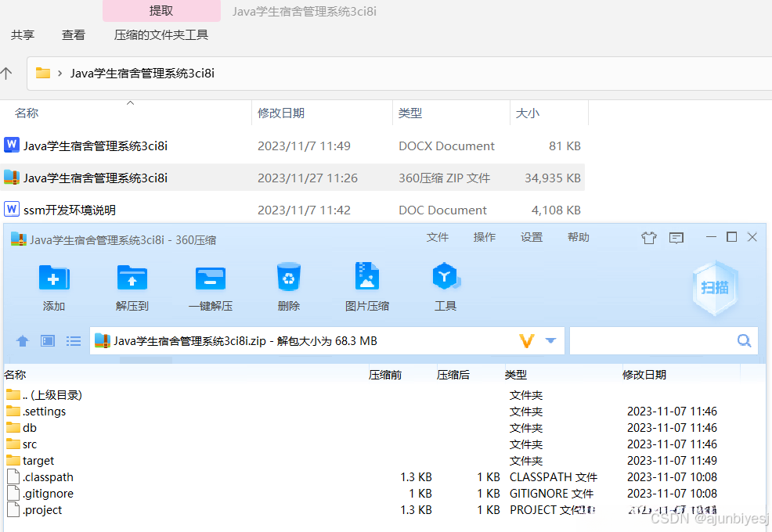Select the 2023/11/27 11:26 date cell
This screenshot has height=532, width=772.
click(308, 178)
